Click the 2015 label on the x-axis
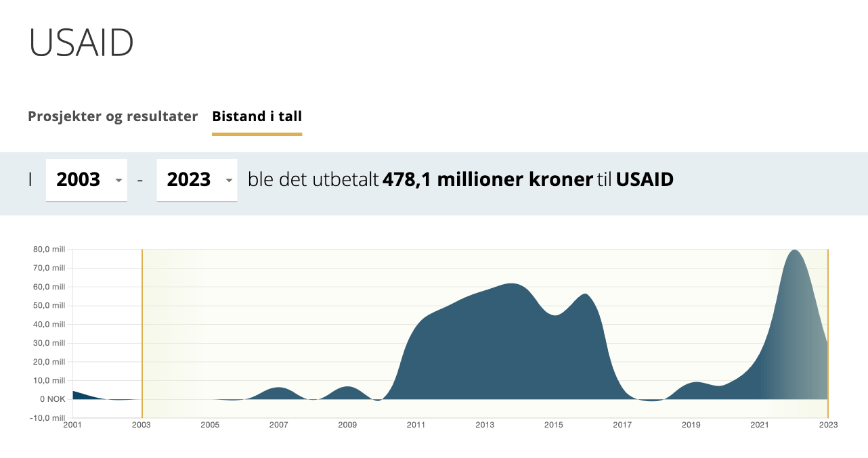Viewport: 868px width, 458px height. click(x=553, y=425)
